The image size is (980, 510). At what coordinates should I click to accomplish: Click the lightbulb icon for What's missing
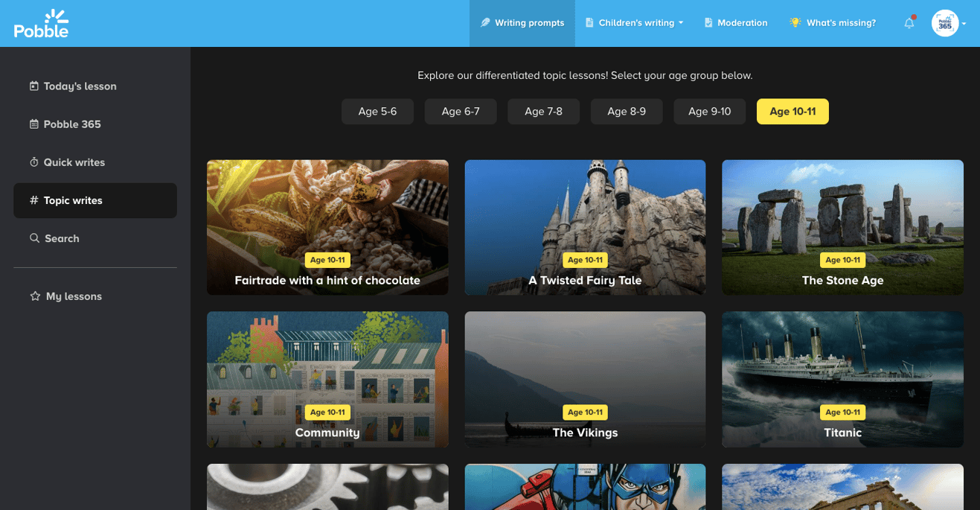point(795,23)
